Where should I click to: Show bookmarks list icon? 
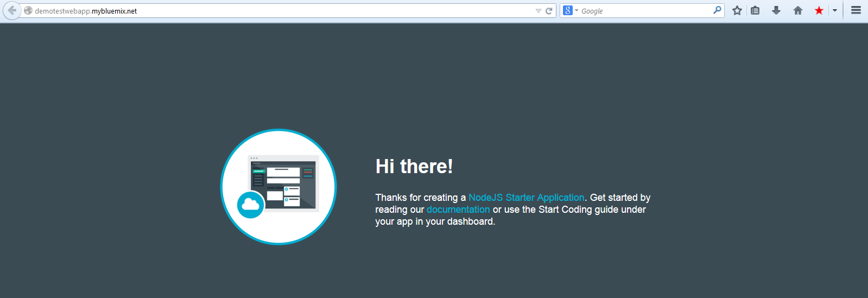click(x=755, y=10)
